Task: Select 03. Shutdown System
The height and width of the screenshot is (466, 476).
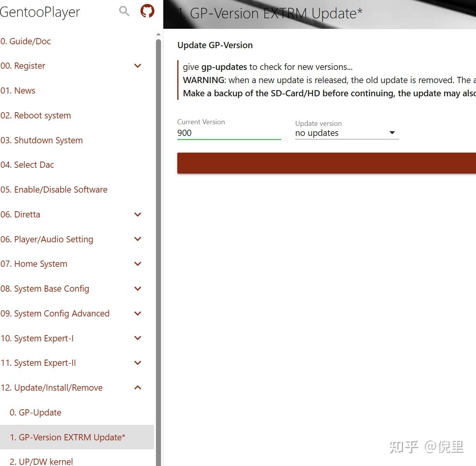Action: coord(42,140)
